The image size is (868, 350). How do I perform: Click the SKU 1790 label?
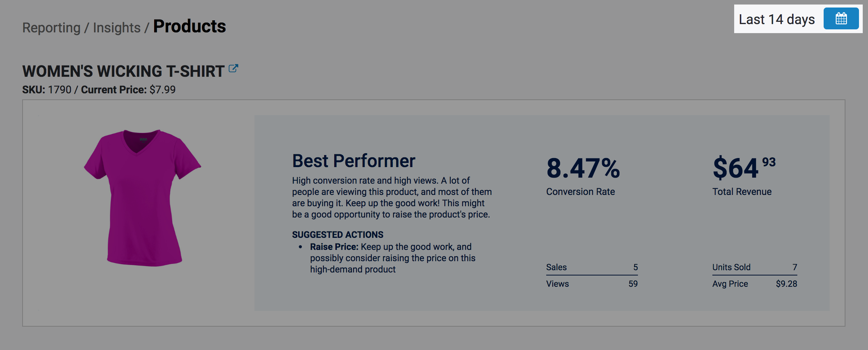pyautogui.click(x=47, y=90)
